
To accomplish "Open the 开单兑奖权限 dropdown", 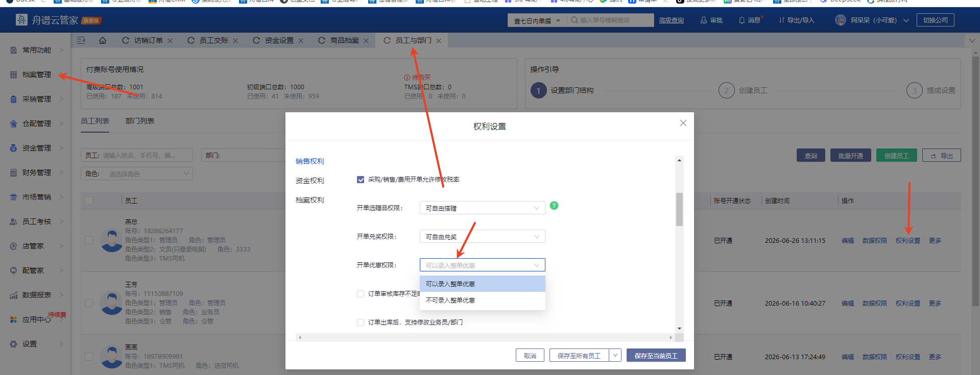I will pyautogui.click(x=483, y=236).
